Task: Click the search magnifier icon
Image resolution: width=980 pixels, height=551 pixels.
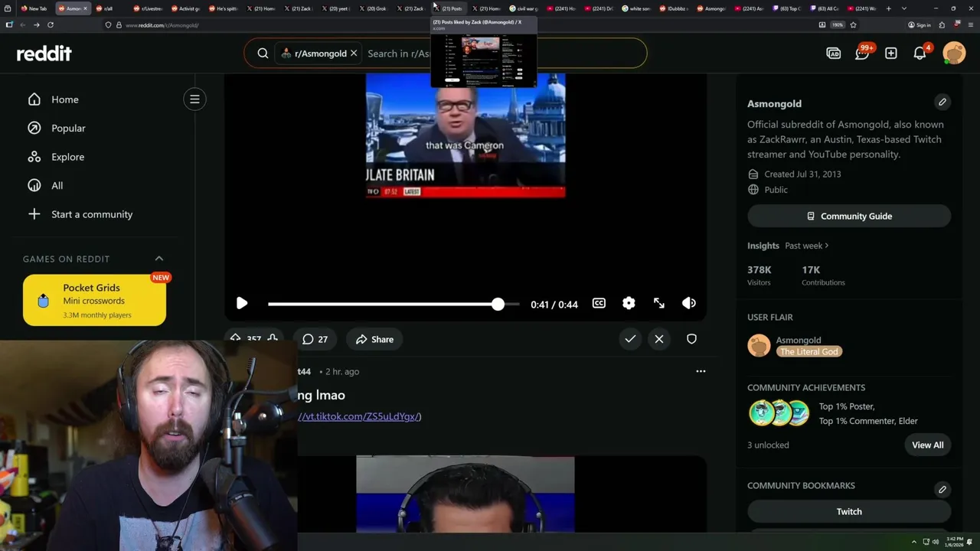Action: [263, 54]
